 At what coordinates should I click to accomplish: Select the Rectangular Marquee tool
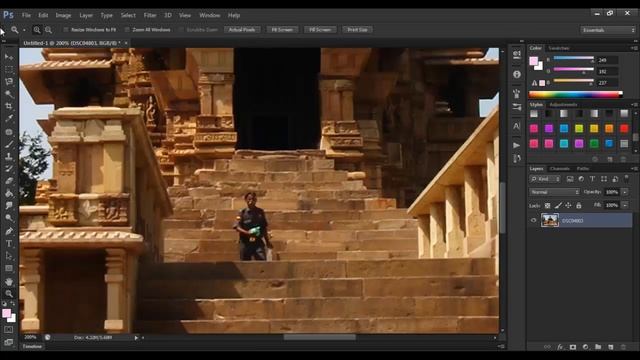[9, 69]
